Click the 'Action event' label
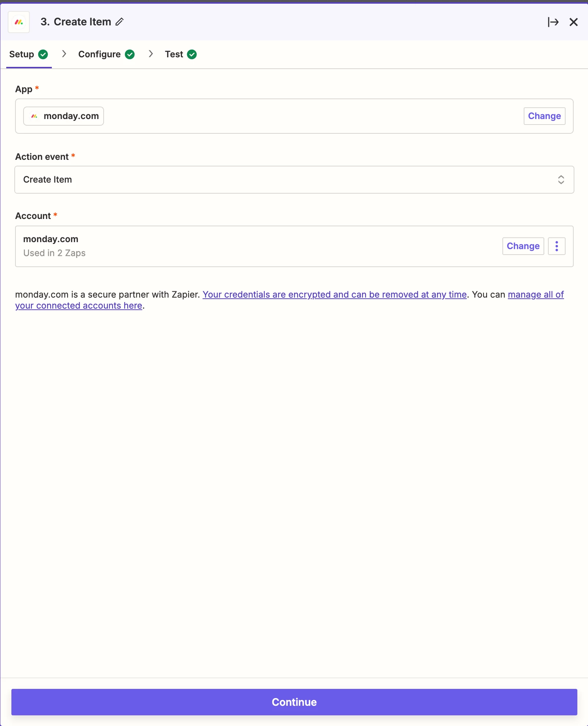 coord(42,157)
